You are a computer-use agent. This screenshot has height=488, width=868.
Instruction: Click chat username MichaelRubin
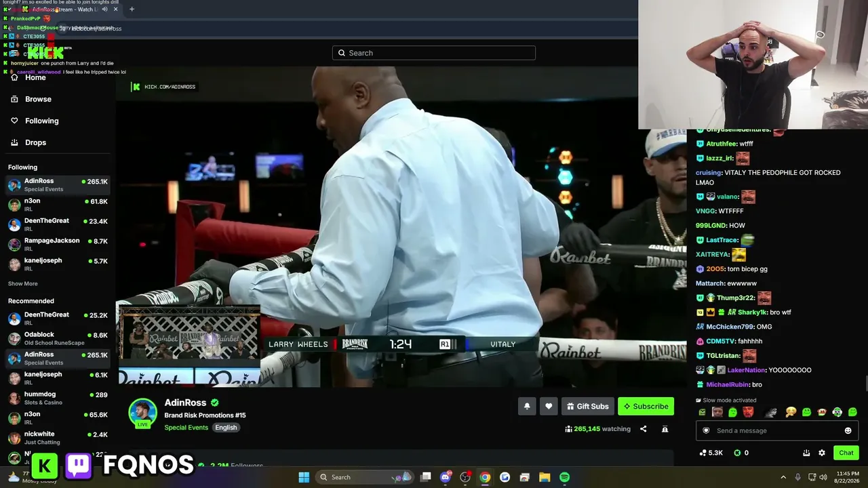[x=728, y=384]
